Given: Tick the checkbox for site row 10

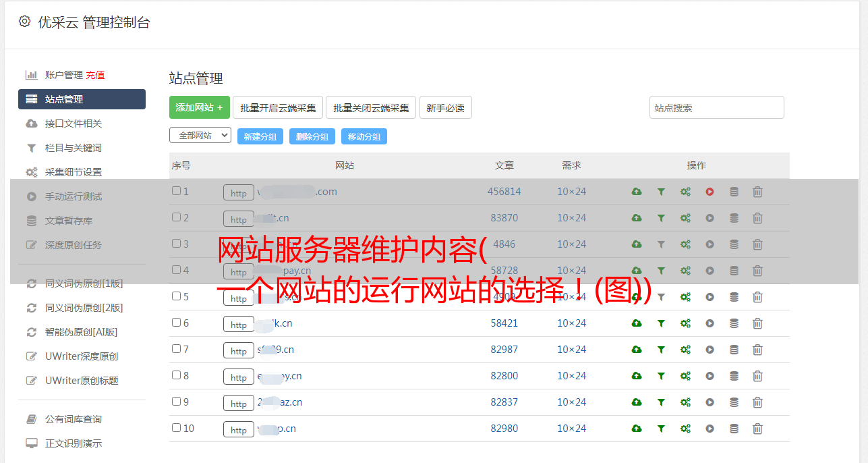Looking at the screenshot, I should pyautogui.click(x=177, y=428).
